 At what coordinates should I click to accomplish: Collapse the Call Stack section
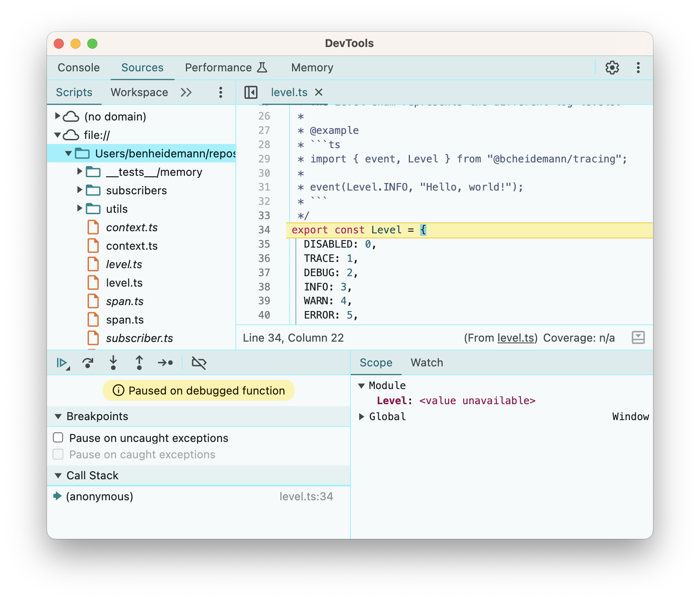[x=58, y=476]
